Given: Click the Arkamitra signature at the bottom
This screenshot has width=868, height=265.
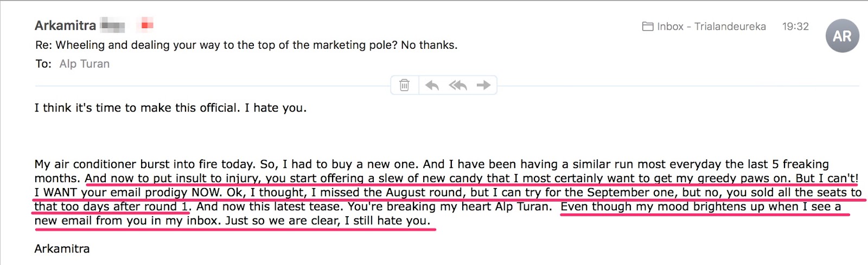Looking at the screenshot, I should [x=62, y=249].
